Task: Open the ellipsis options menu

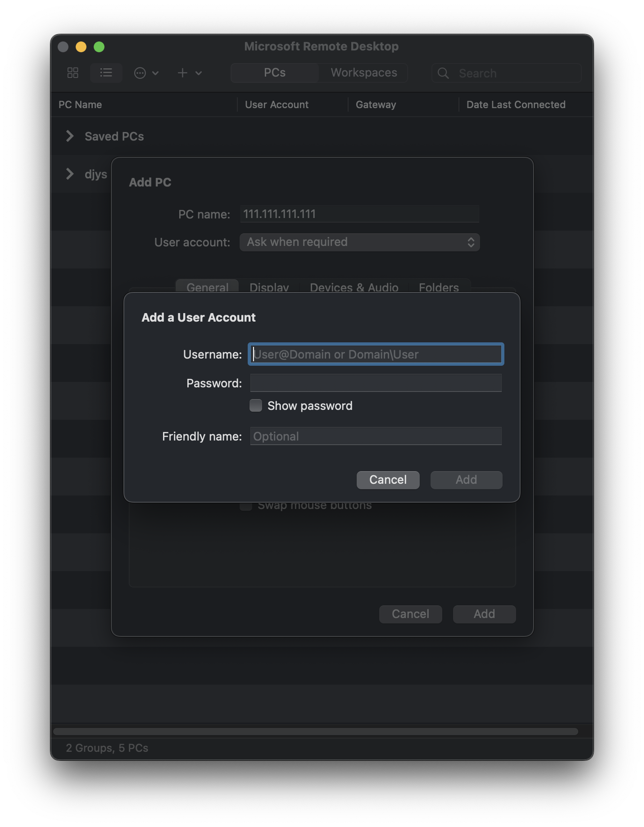Action: (x=146, y=73)
